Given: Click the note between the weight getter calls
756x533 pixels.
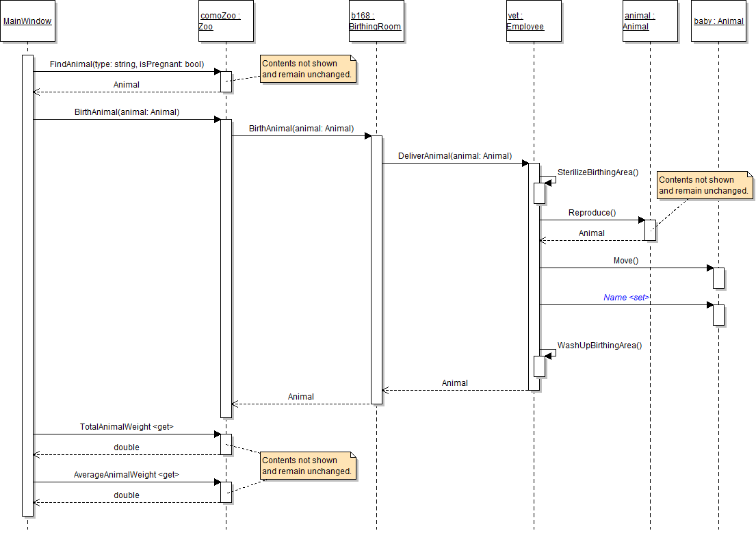Looking at the screenshot, I should (308, 466).
